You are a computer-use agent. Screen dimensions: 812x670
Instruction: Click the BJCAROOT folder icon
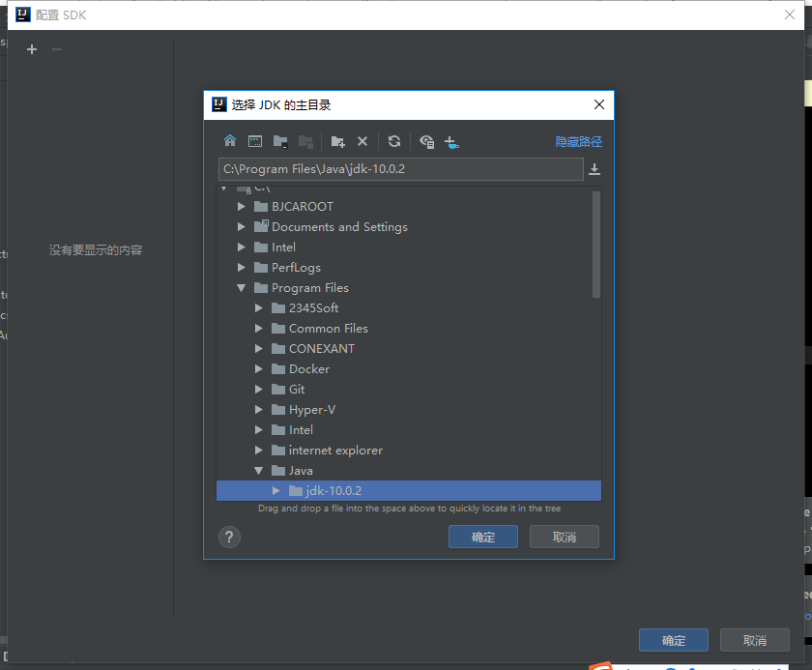[x=261, y=207]
